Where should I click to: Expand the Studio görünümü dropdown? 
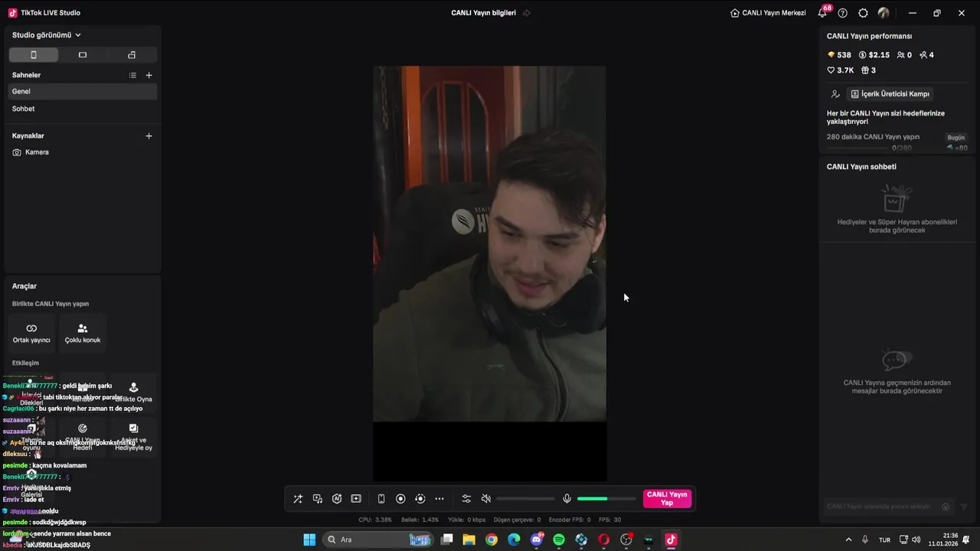point(47,35)
